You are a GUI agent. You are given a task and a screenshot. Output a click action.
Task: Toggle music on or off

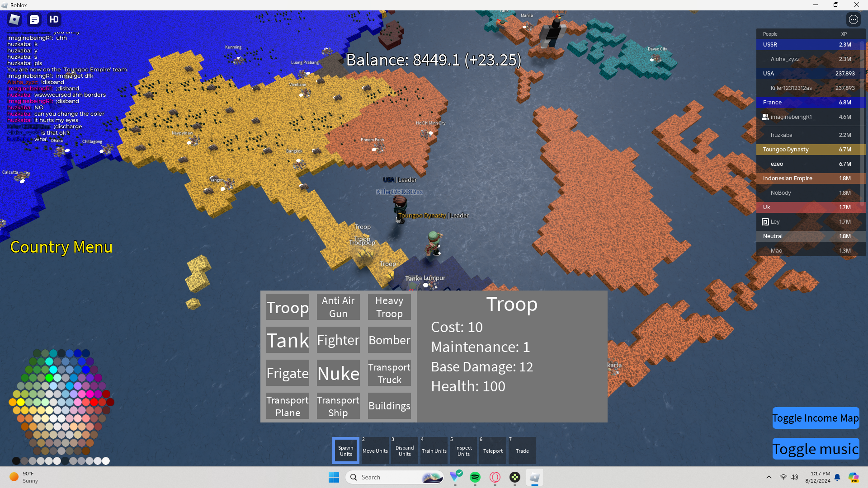(x=815, y=449)
